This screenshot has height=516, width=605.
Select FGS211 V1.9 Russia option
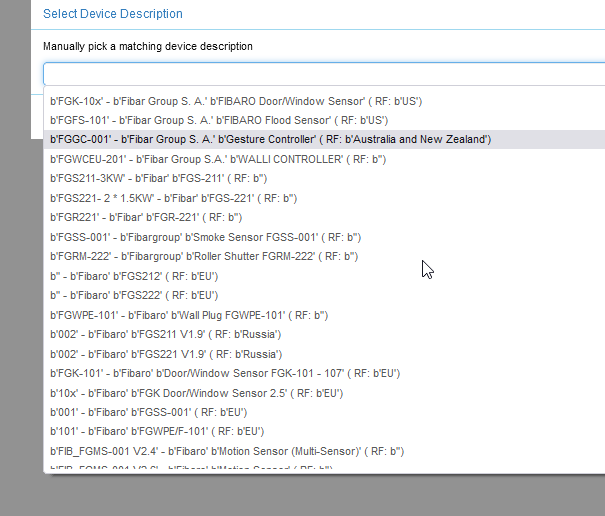(x=165, y=334)
